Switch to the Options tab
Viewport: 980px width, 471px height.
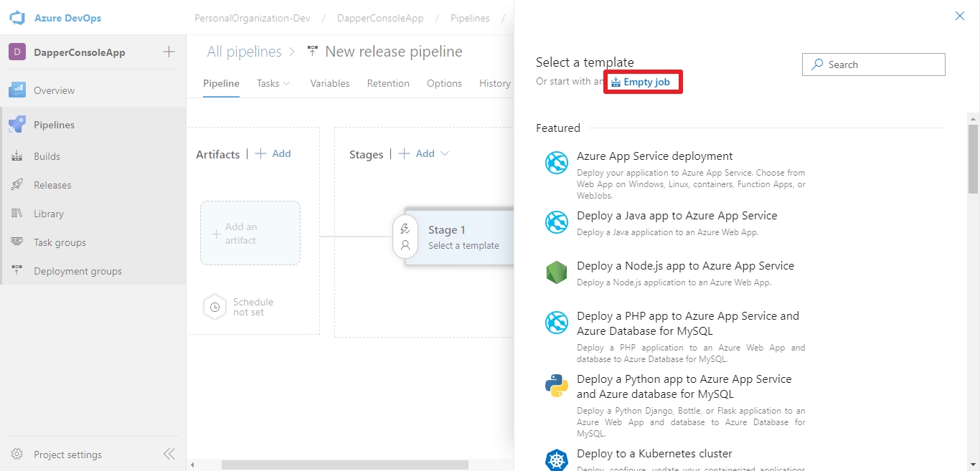coord(444,83)
